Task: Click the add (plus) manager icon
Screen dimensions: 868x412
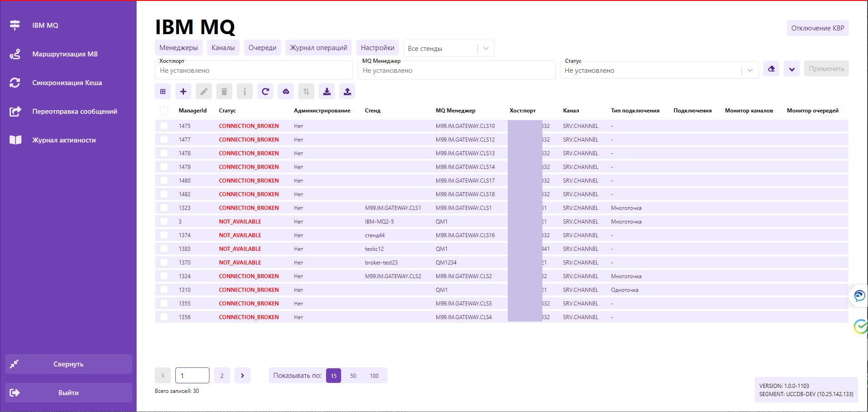Action: (x=183, y=92)
